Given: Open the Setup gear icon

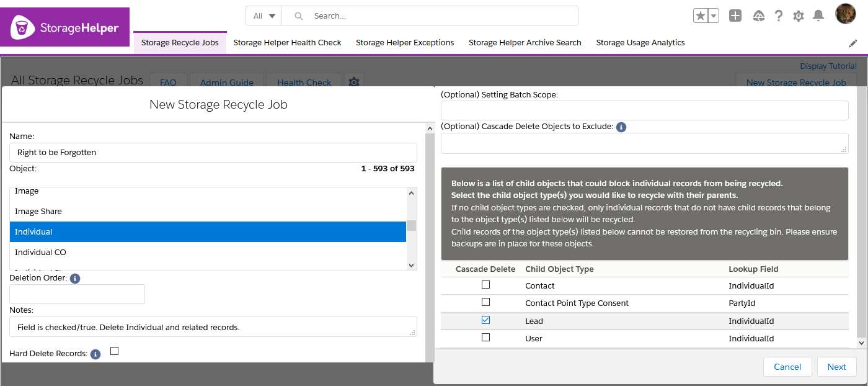Looking at the screenshot, I should 799,16.
